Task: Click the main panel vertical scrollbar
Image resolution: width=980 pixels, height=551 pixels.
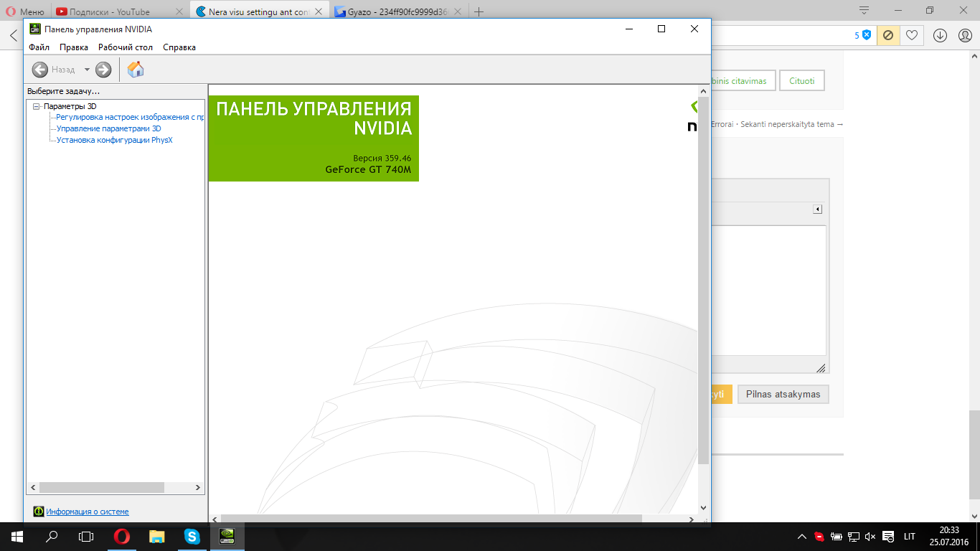Action: tap(703, 280)
